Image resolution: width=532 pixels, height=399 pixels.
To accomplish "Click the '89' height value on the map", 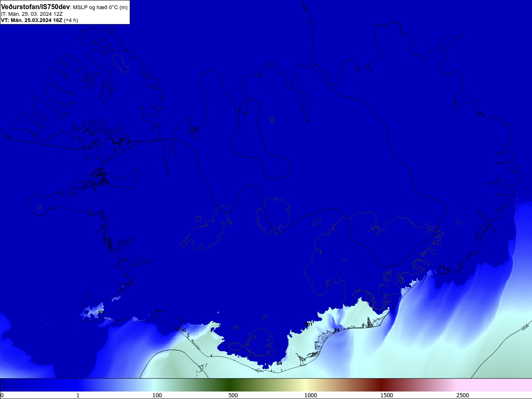I will click(x=101, y=312).
